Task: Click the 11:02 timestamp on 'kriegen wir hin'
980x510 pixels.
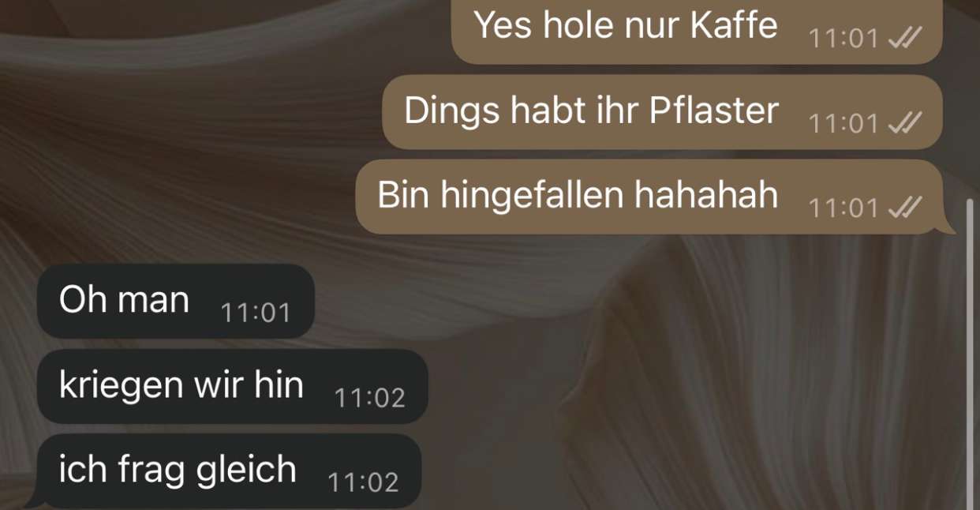Action: (x=369, y=398)
